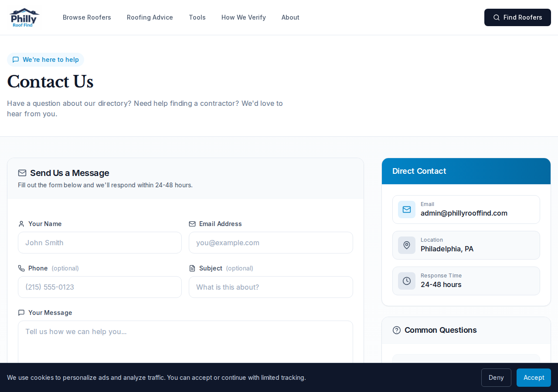Click the Find Roofers button
The image size is (558, 392).
click(x=517, y=17)
